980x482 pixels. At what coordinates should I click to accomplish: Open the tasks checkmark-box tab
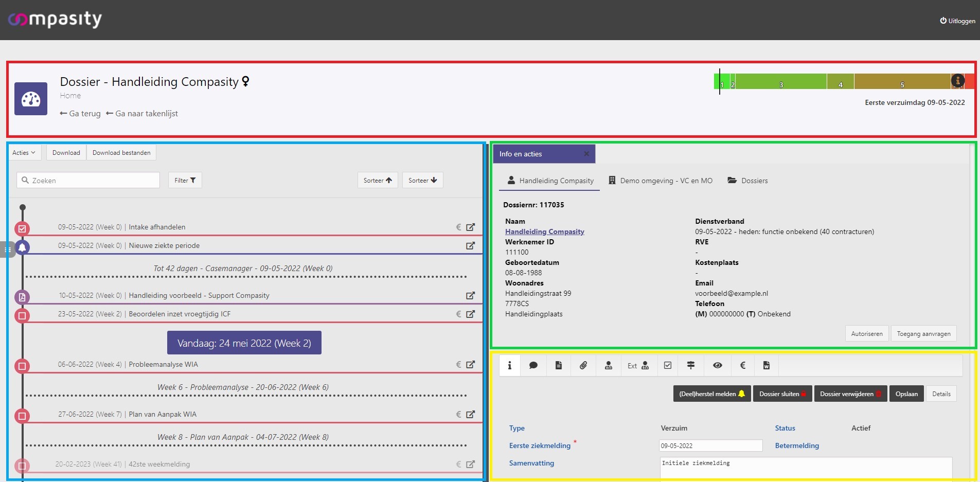(668, 365)
